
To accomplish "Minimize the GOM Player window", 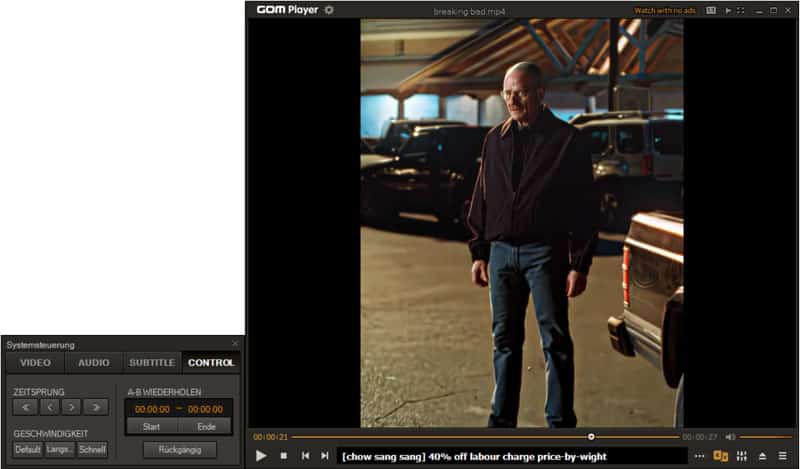I will (x=759, y=11).
